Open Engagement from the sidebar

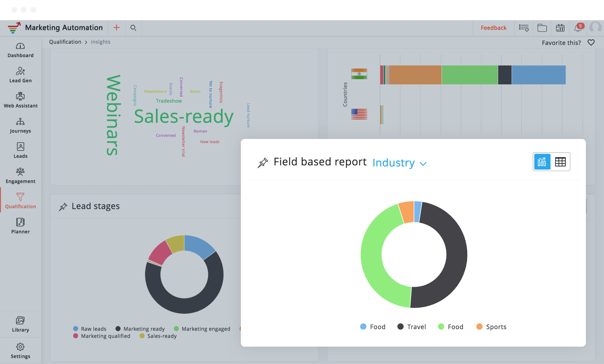coord(20,176)
